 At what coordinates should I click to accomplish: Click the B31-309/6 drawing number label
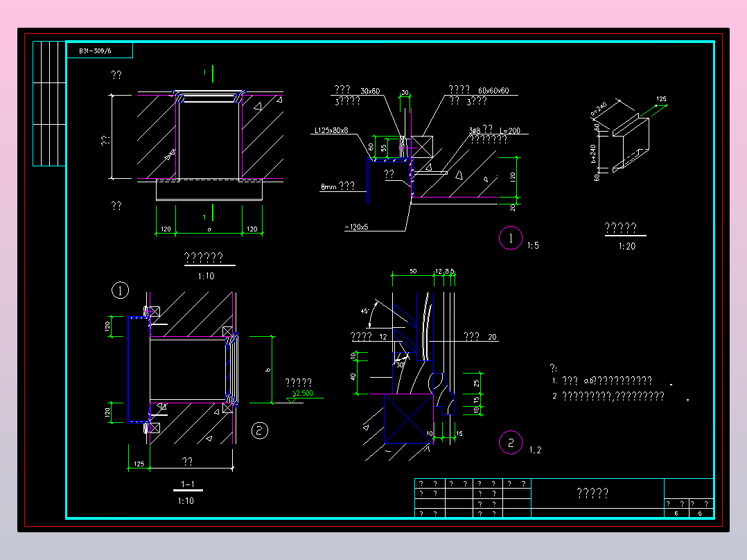96,51
